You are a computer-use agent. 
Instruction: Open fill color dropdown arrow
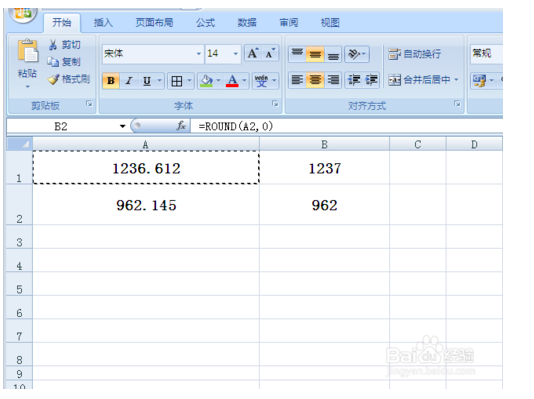point(219,81)
